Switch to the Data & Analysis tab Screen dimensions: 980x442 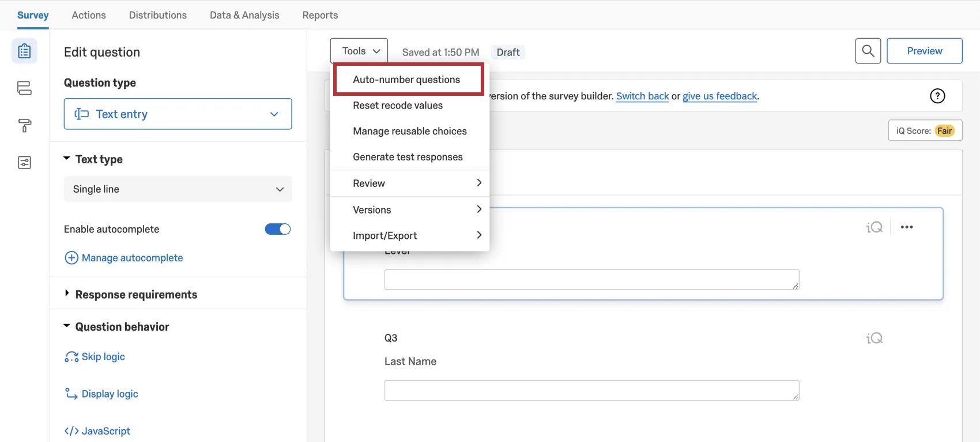coord(244,16)
